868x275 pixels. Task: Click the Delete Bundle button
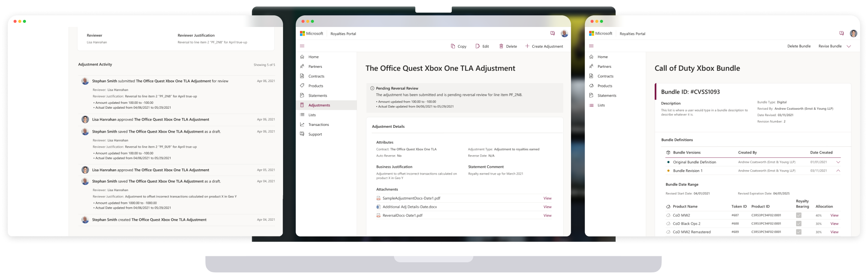click(799, 46)
